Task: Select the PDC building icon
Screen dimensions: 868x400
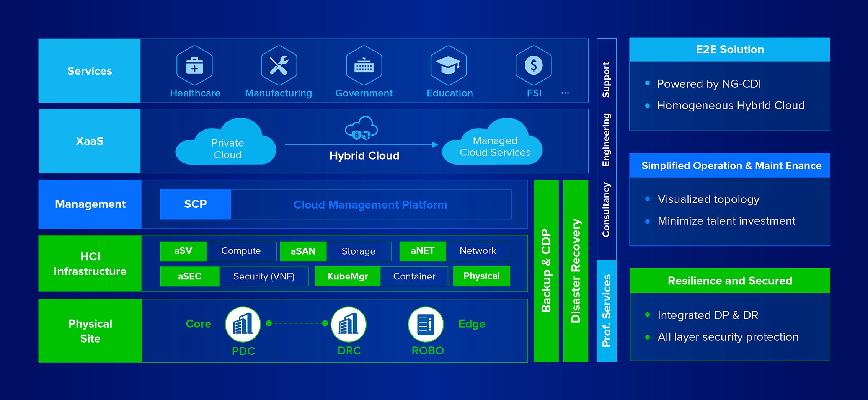Action: 243,324
